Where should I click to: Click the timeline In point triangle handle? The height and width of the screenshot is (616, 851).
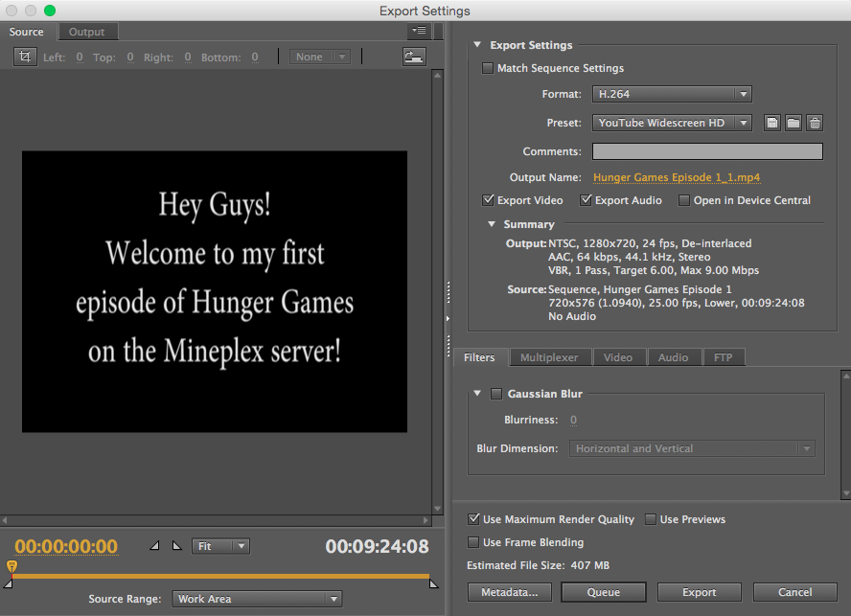coord(8,583)
